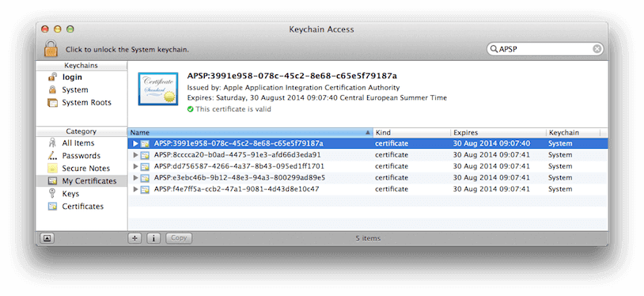Sort the list by Expires column
This screenshot has height=296, width=644.
pyautogui.click(x=498, y=133)
